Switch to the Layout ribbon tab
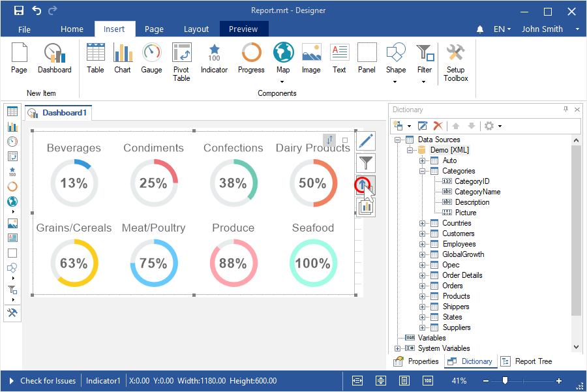587x392 pixels. (196, 29)
